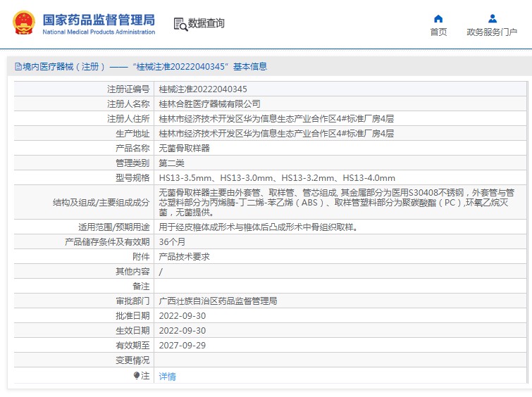Select the 生效日期 value 2022-09-30

click(183, 331)
